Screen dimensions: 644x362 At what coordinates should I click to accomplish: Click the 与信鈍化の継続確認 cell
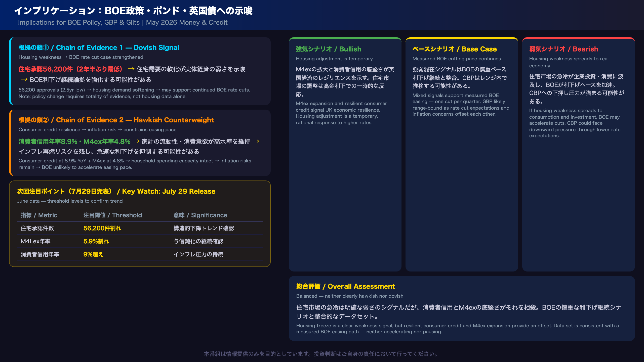click(198, 241)
